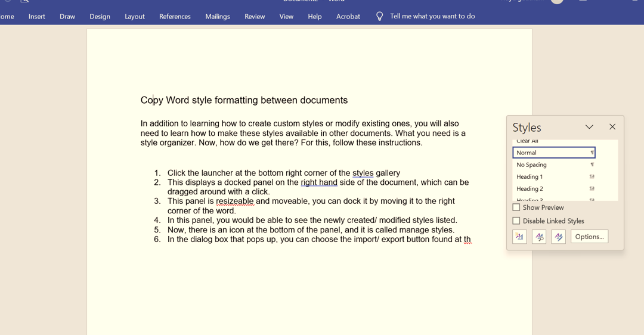Close the Styles pane

click(x=612, y=127)
